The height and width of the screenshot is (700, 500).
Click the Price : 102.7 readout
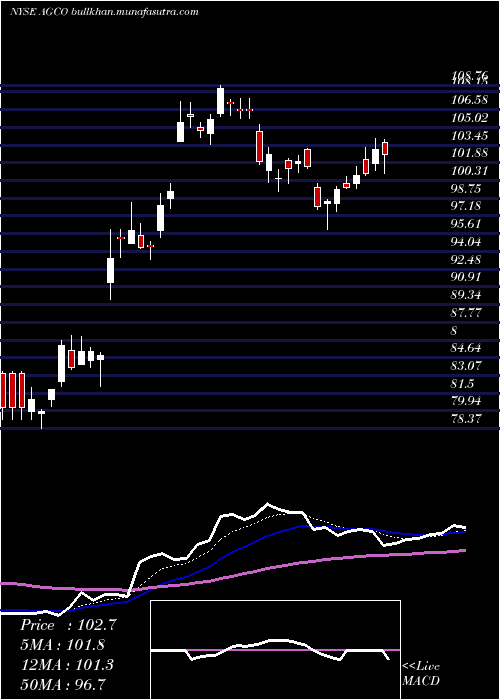(68, 625)
